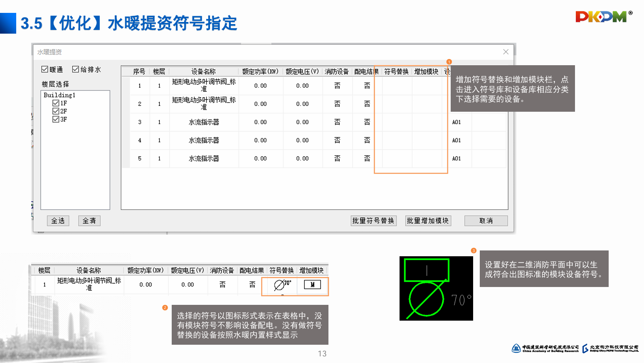Image resolution: width=644 pixels, height=363 pixels.
Task: Uncheck the 给排水 checkbox
Action: click(x=76, y=69)
